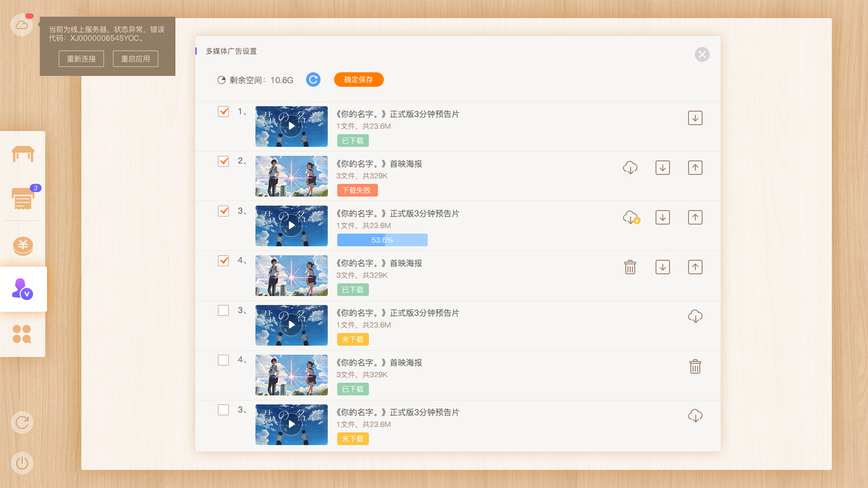Click cloud download icon of the 53.6% item
Image resolution: width=868 pixels, height=488 pixels.
(x=631, y=217)
